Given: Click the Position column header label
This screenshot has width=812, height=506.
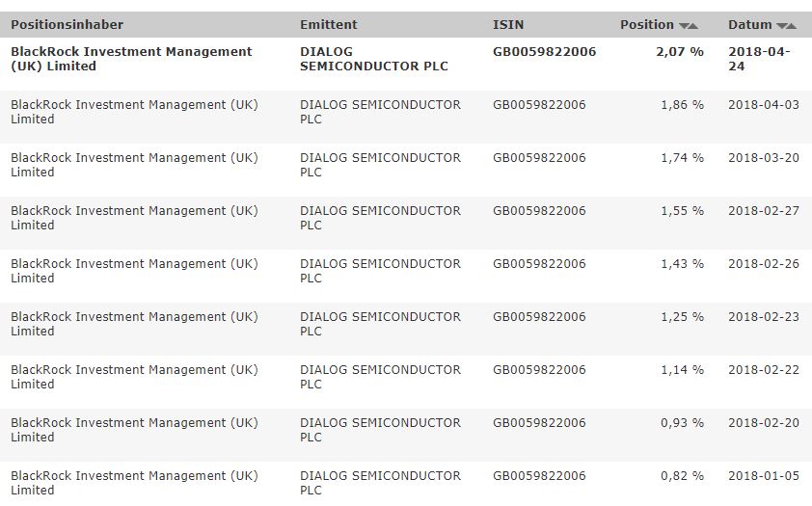Looking at the screenshot, I should 647,25.
